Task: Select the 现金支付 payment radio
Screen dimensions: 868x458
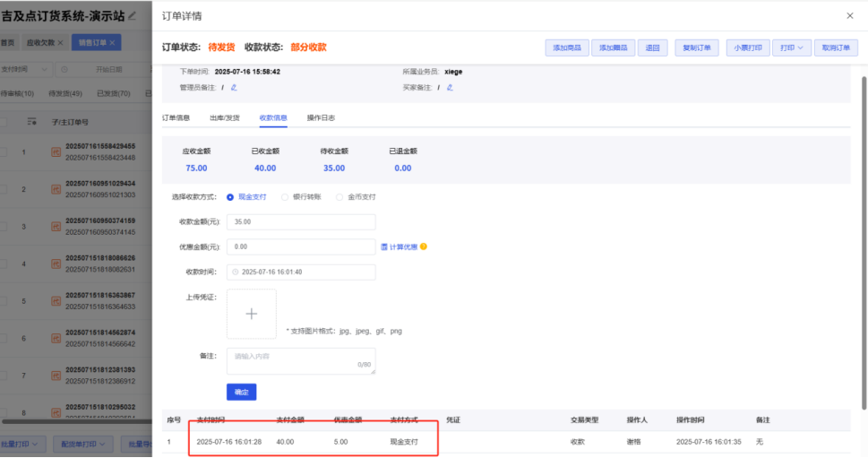Action: 230,197
